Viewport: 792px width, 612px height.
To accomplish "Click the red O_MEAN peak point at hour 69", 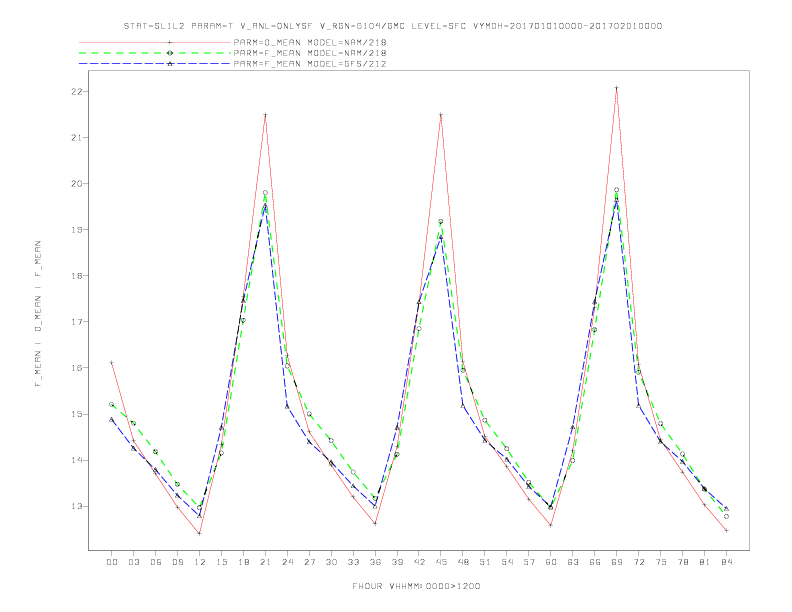I will (617, 88).
